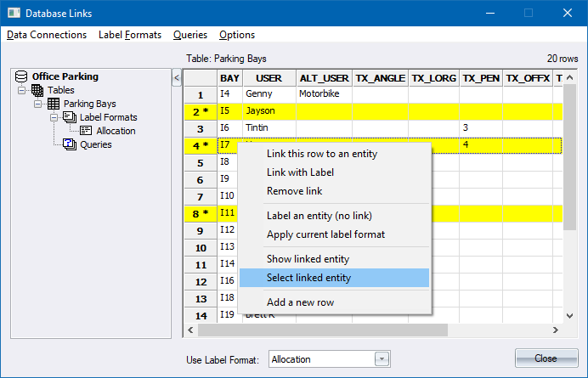The height and width of the screenshot is (378, 588).
Task: Click Link this row to an entity
Action: pyautogui.click(x=322, y=154)
